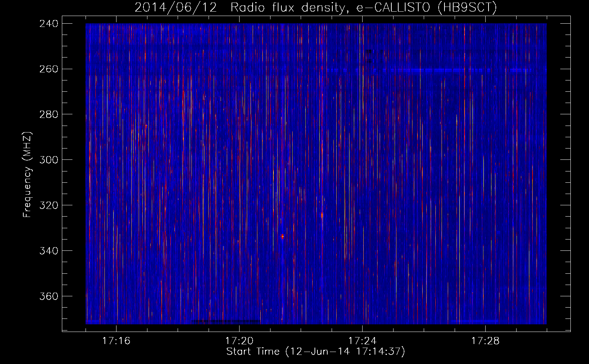Click the 17:24 time tick label
Viewport: 589px width, 364px height.
[362, 341]
